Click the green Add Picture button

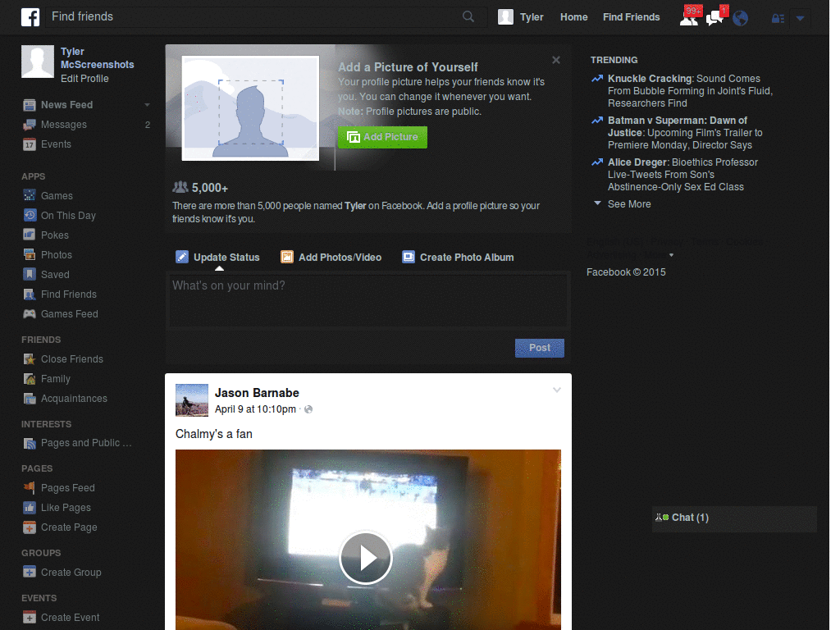[382, 137]
